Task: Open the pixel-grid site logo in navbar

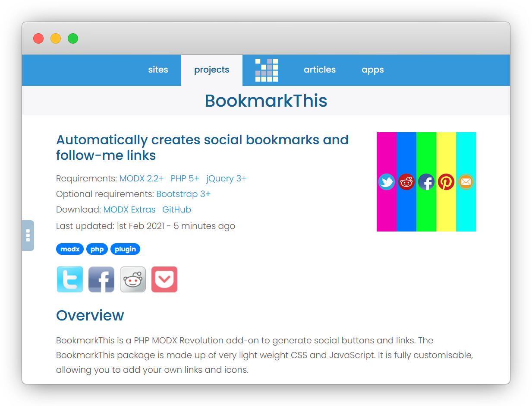Action: point(267,70)
